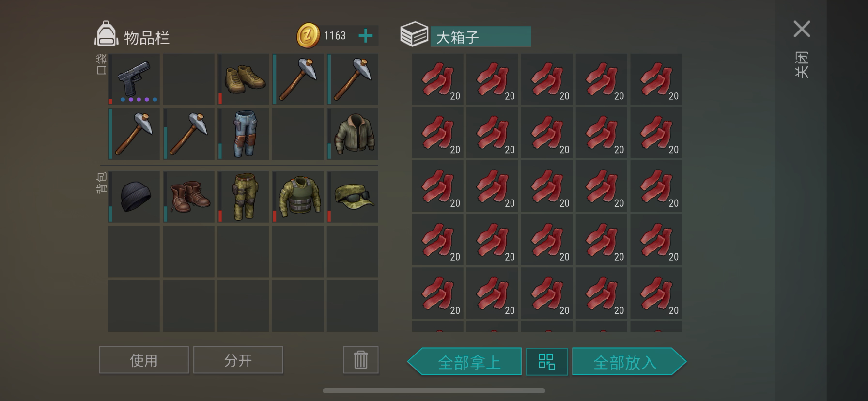Click the sort grid icon button
The image size is (868, 401).
pos(547,362)
